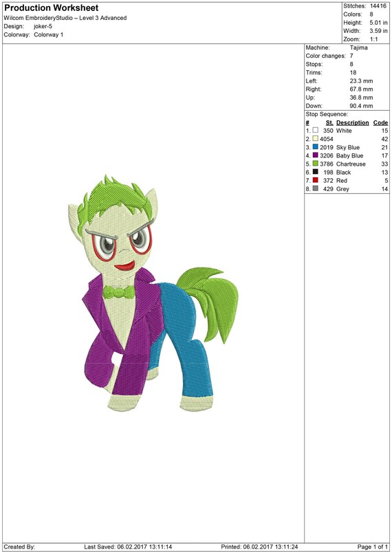The width and height of the screenshot is (392, 552).
Task: Select the Right value "67.8 mm"
Action: pyautogui.click(x=361, y=89)
